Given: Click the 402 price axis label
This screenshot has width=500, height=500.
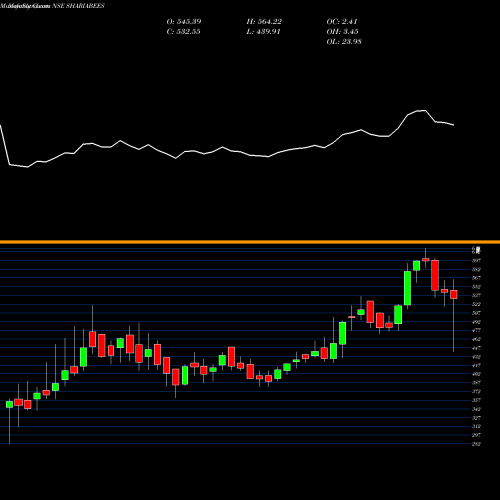Looking at the screenshot, I should pyautogui.click(x=476, y=374).
